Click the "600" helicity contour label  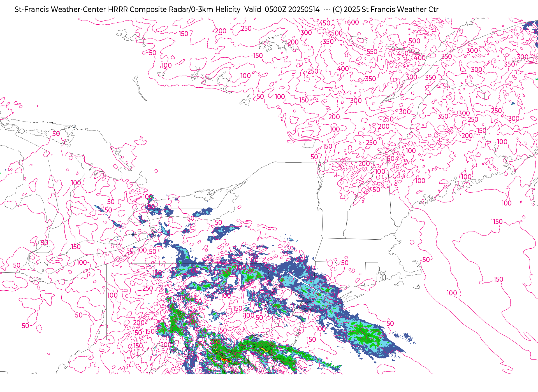click(353, 22)
